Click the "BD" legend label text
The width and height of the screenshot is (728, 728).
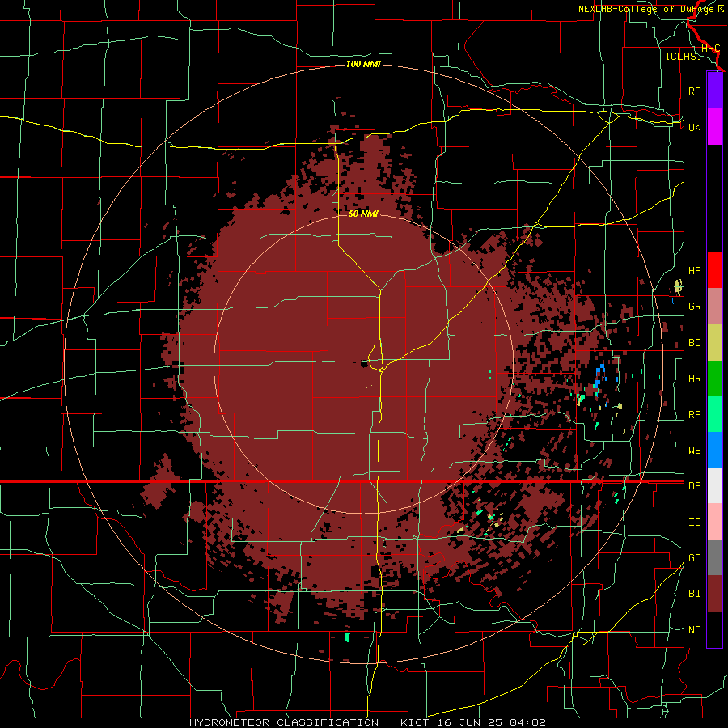[x=694, y=343]
